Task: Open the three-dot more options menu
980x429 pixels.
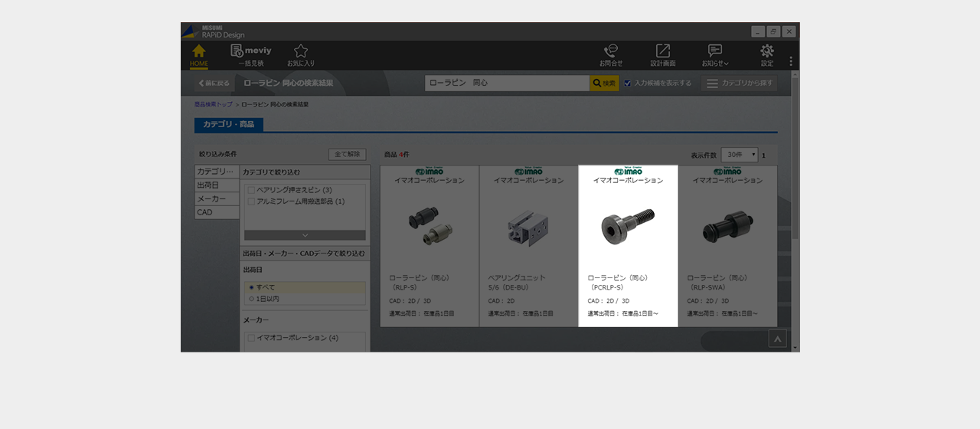Action: click(x=791, y=61)
